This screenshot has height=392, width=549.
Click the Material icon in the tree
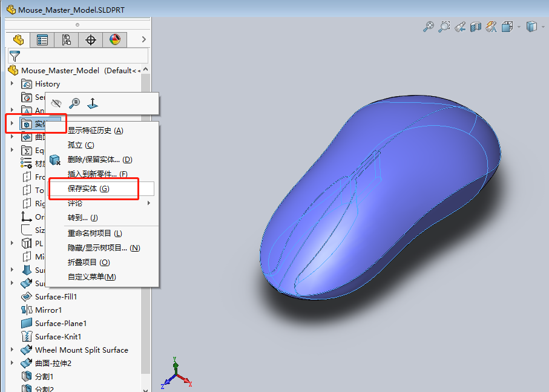26,163
